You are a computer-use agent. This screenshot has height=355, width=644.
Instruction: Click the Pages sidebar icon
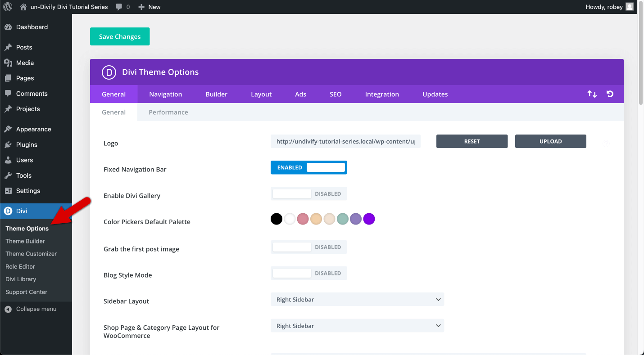pyautogui.click(x=8, y=78)
